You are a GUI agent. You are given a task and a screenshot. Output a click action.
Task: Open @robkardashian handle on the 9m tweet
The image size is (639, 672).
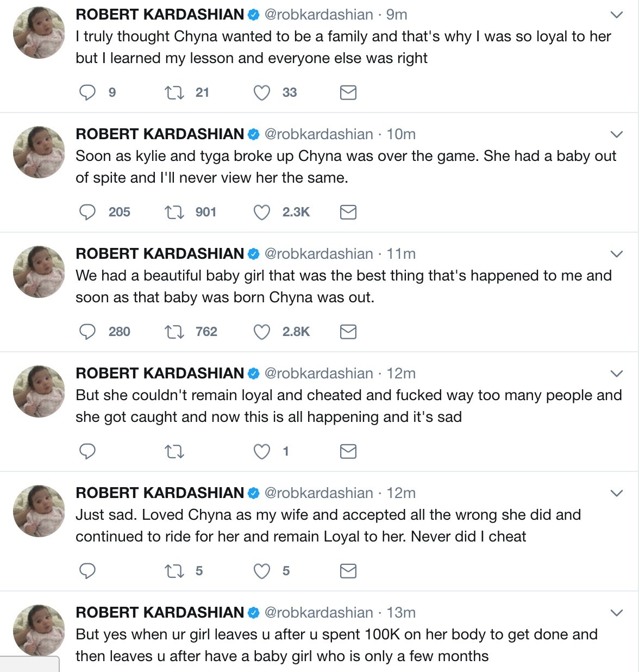tap(318, 15)
